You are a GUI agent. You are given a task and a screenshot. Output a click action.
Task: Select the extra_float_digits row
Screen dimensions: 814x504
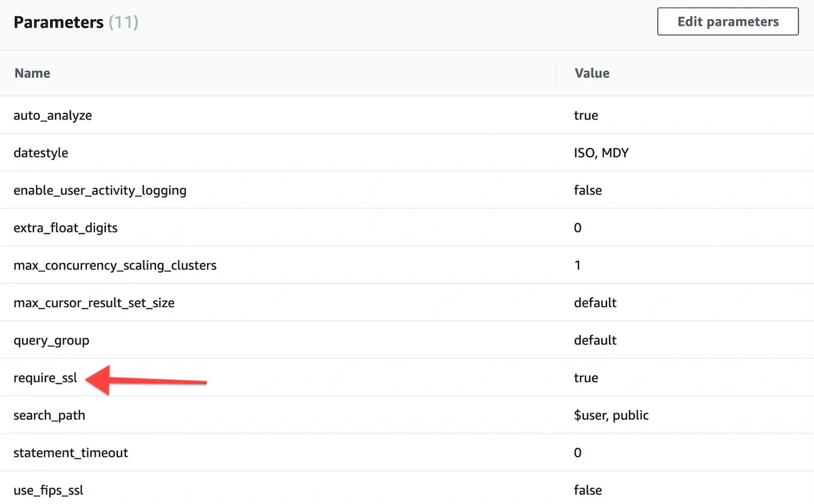(65, 228)
